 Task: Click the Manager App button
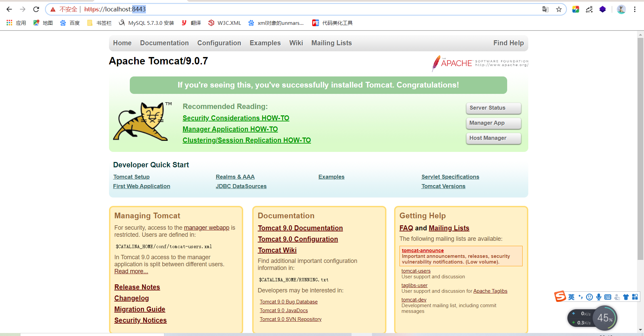(x=493, y=123)
